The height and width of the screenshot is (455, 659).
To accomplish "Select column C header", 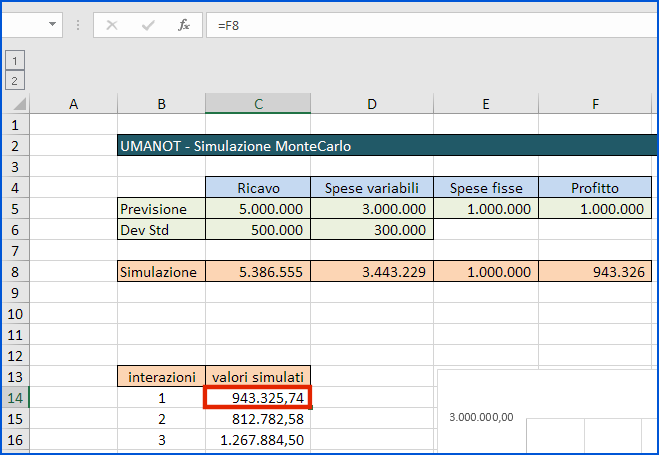I will tap(258, 104).
